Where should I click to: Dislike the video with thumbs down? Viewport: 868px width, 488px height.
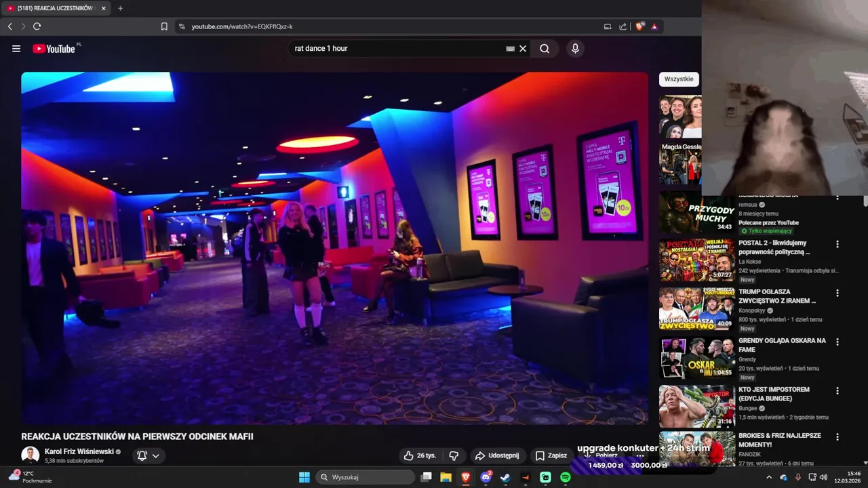pos(454,455)
